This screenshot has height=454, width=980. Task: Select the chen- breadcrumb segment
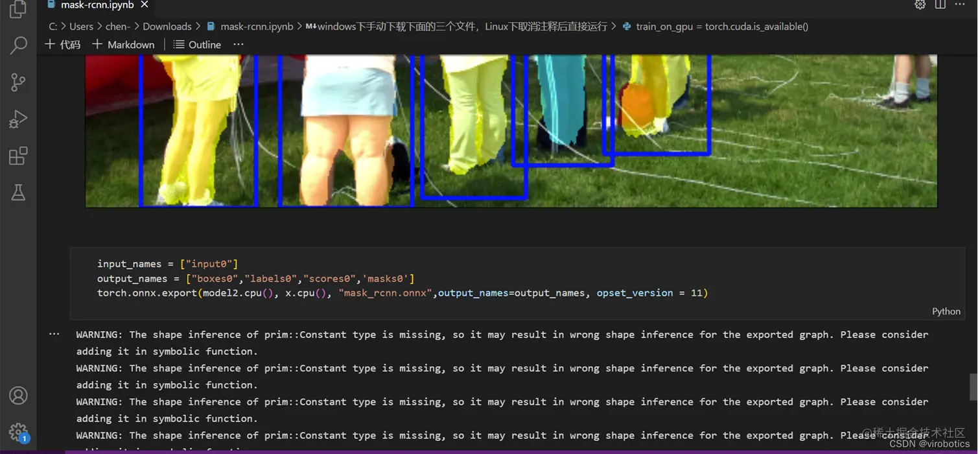point(117,27)
